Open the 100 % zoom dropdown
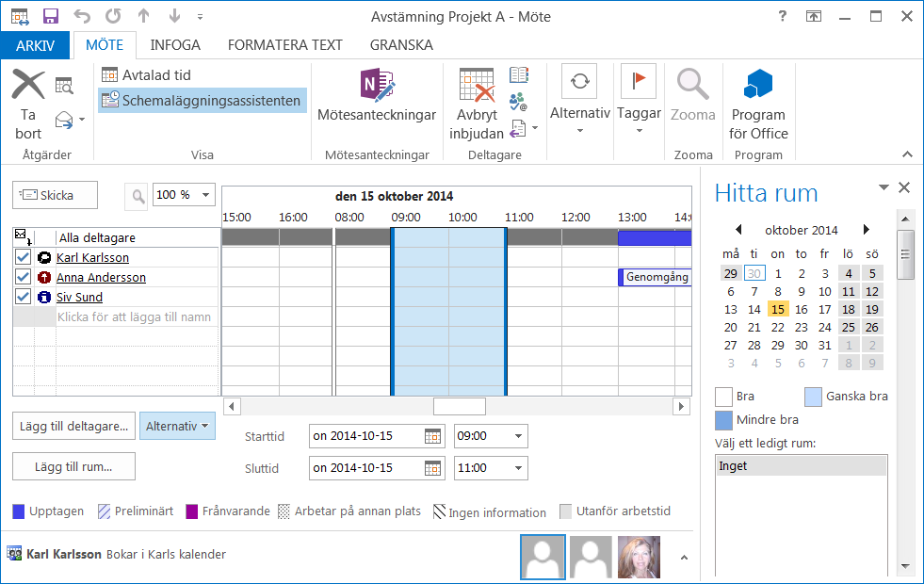This screenshot has height=584, width=924. pyautogui.click(x=205, y=195)
